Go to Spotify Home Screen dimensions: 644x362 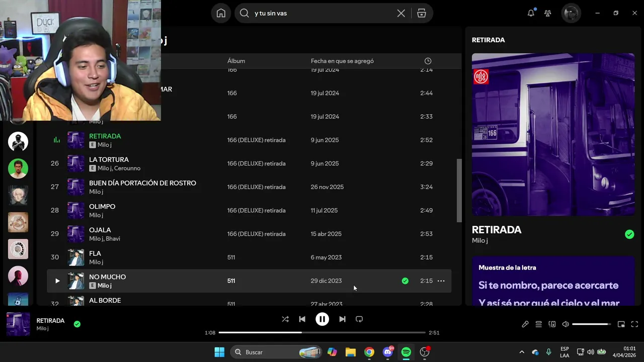pos(221,13)
